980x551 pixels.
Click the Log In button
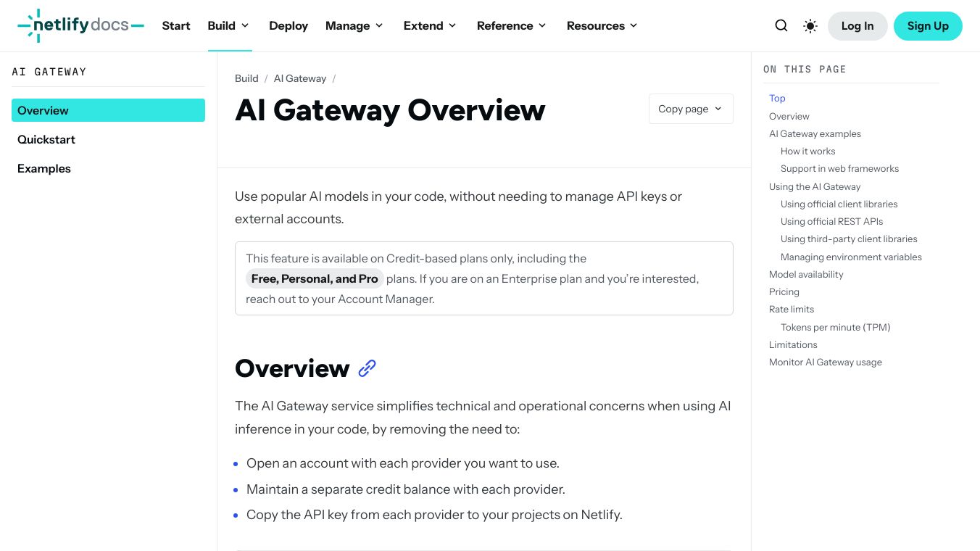(x=857, y=25)
